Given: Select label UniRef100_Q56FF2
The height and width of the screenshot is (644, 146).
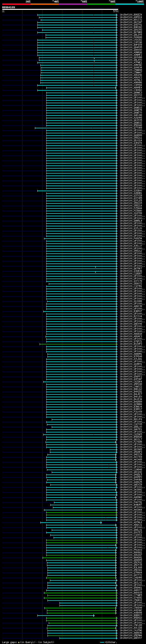Looking at the screenshot, I should pos(131,376).
